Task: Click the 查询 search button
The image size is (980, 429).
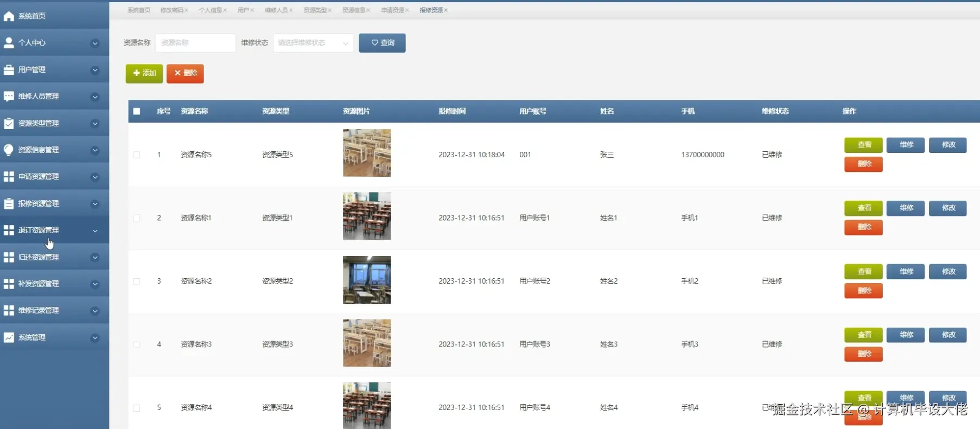Action: point(382,43)
